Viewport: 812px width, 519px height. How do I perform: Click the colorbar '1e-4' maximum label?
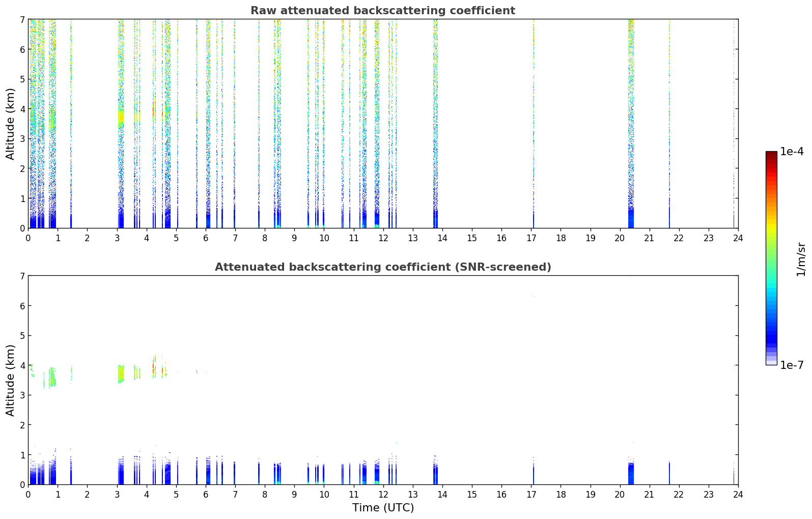[x=792, y=152]
